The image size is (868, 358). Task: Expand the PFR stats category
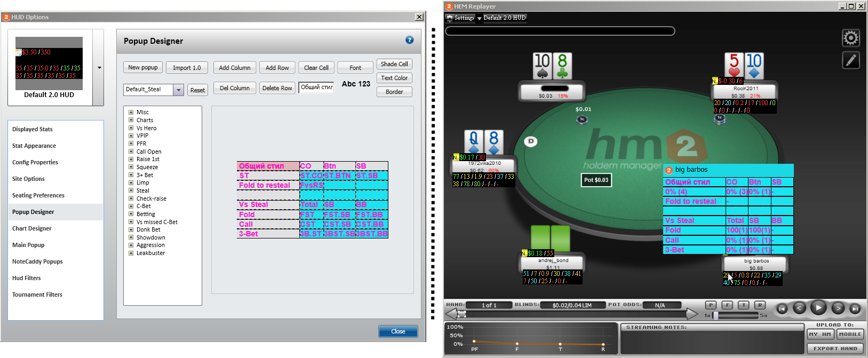tap(131, 144)
